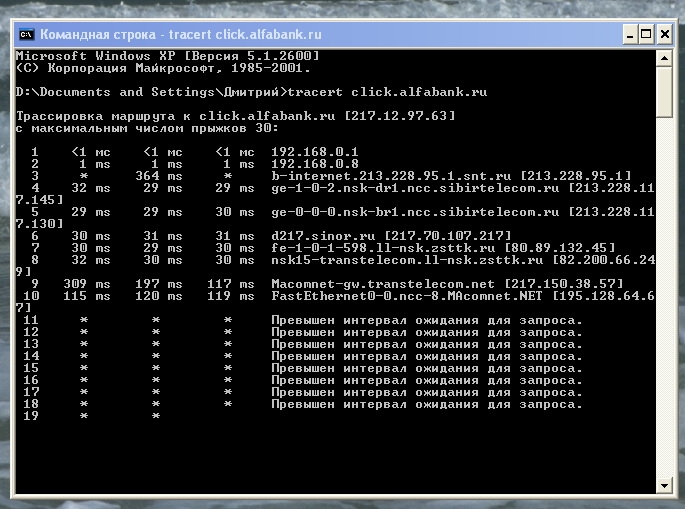Click hop 2 address '192.168.0.8'

point(315,164)
